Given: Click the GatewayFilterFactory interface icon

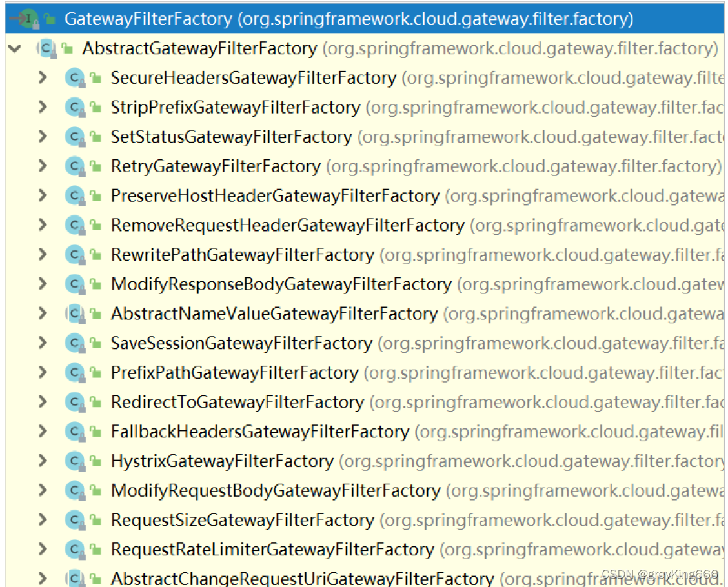Looking at the screenshot, I should [29, 19].
